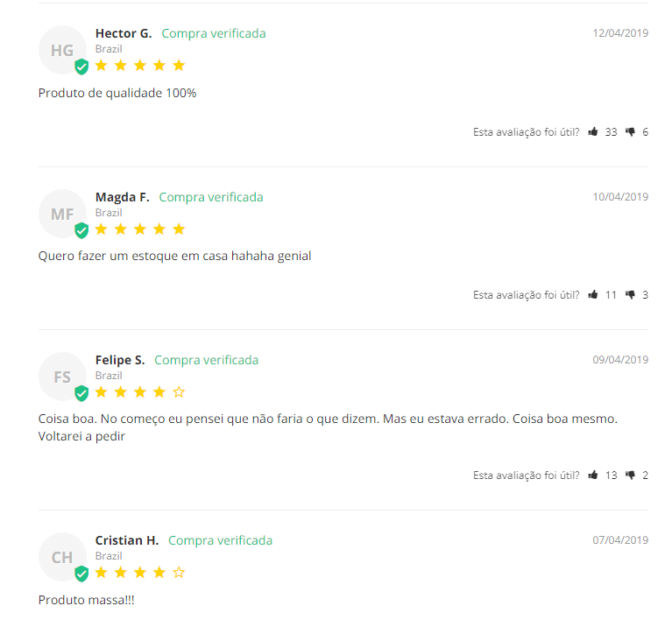Mark Felipe S.'s review as helpful
Screen dimensions: 672x620
593,476
